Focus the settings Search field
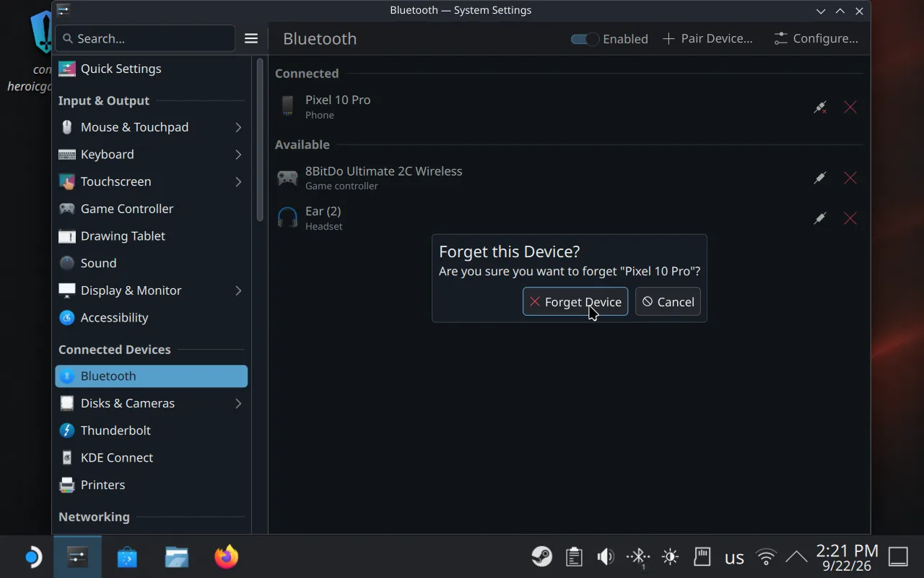The width and height of the screenshot is (924, 578). (x=145, y=38)
